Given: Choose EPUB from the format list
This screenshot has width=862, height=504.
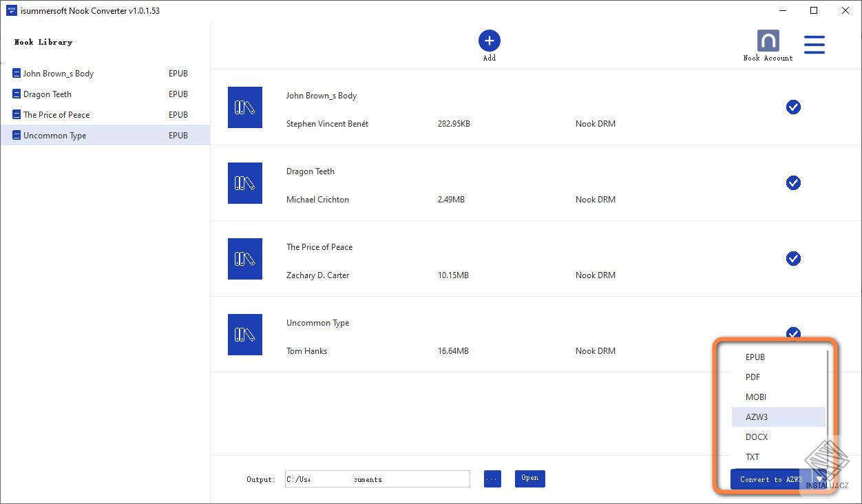Looking at the screenshot, I should (779, 357).
